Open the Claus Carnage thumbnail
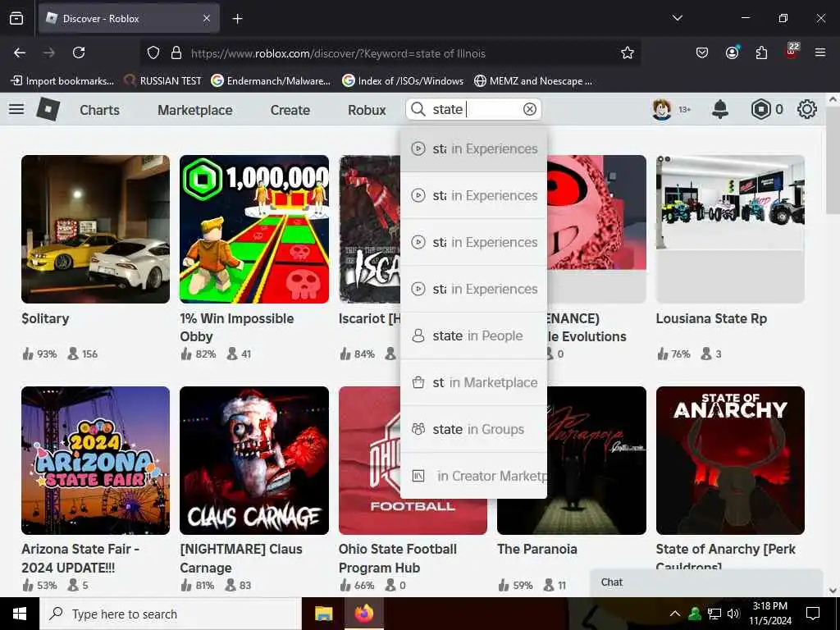 pos(254,460)
